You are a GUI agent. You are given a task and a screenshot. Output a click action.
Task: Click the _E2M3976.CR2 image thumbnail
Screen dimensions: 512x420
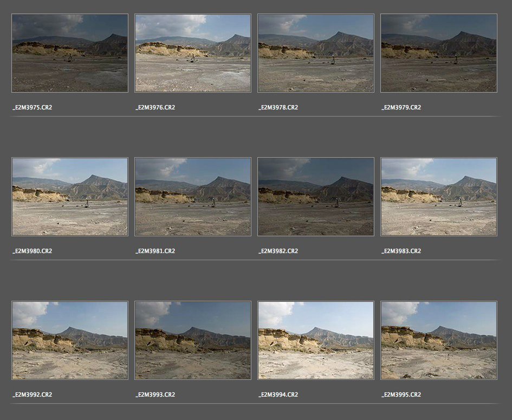click(x=193, y=53)
